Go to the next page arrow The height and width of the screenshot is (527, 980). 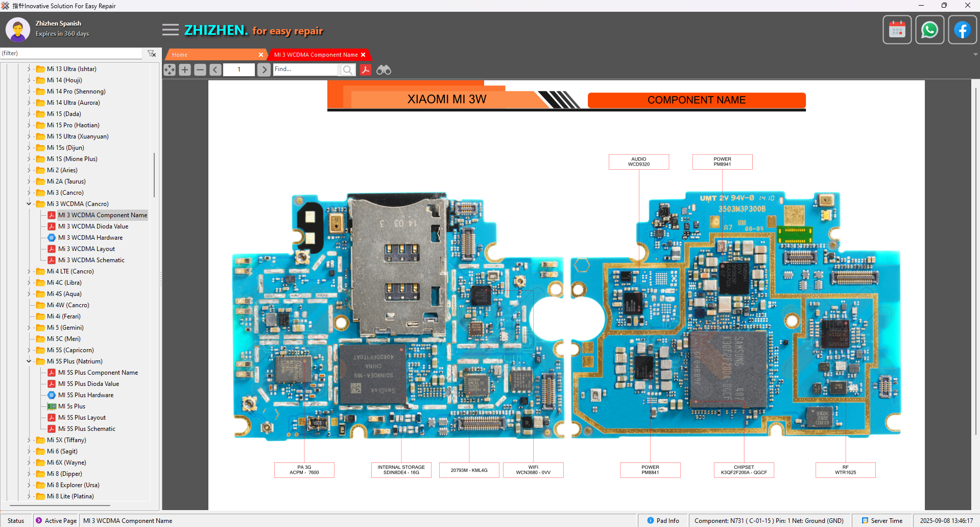[x=264, y=70]
